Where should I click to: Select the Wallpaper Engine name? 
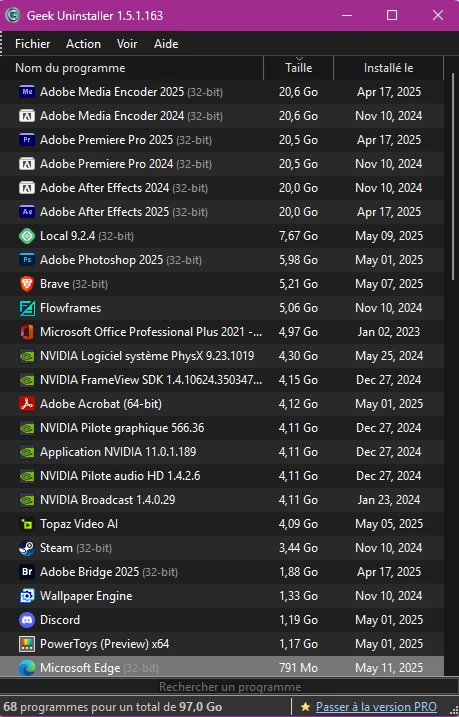click(x=86, y=596)
